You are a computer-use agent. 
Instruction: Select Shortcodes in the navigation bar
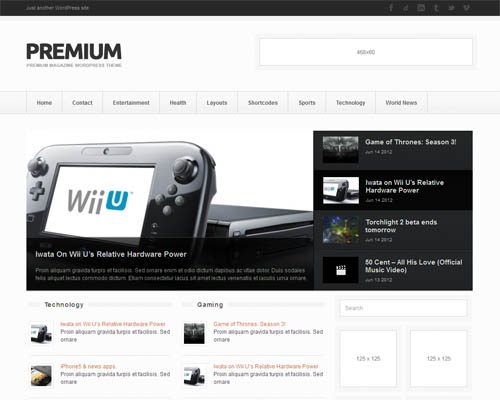(x=263, y=103)
